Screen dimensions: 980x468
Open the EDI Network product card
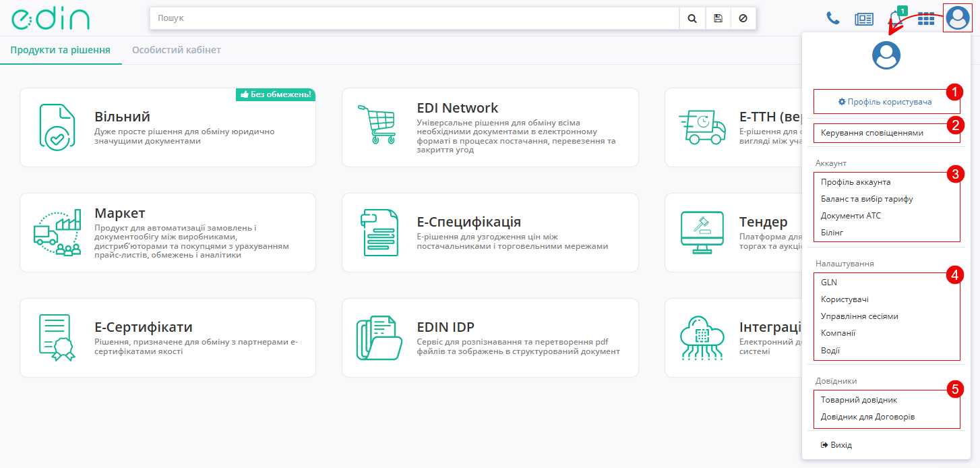click(x=490, y=127)
